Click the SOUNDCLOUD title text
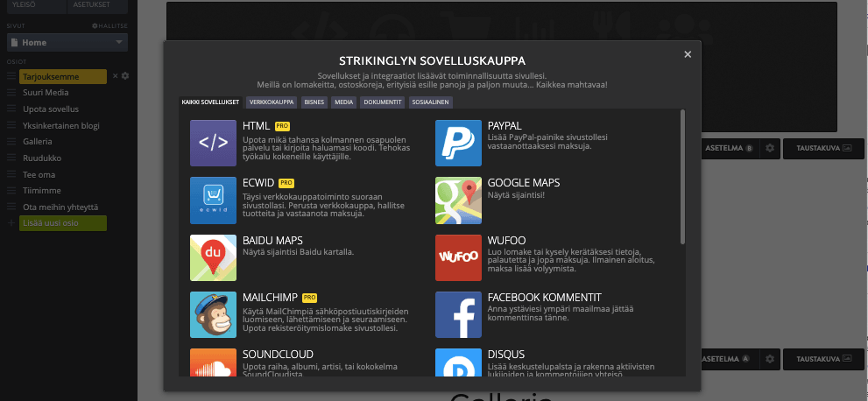The height and width of the screenshot is (401, 868). tap(278, 354)
